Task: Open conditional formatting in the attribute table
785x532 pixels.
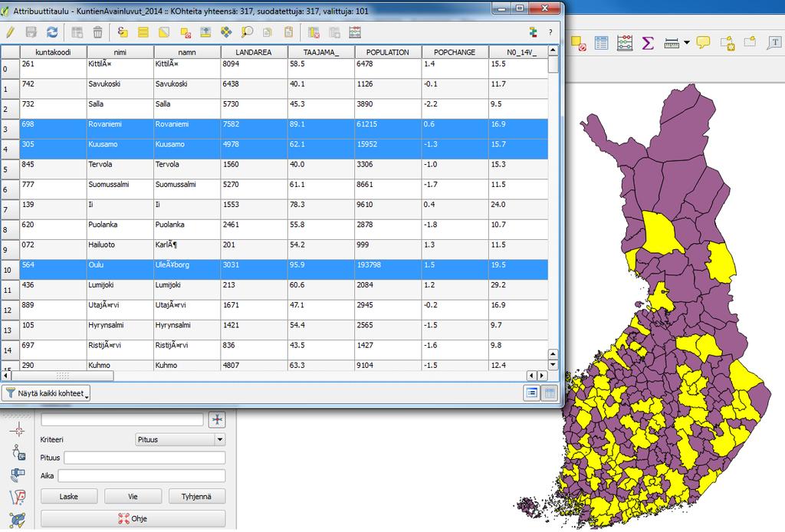Action: click(x=534, y=32)
